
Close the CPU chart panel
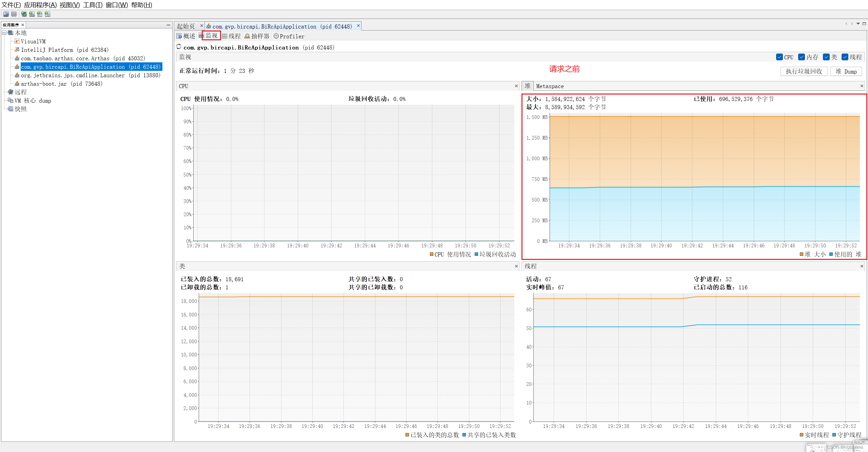click(516, 86)
